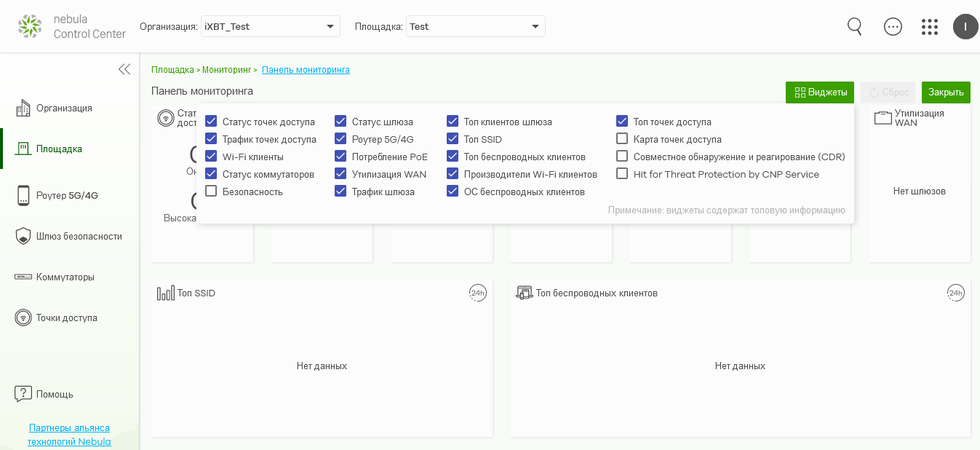The width and height of the screenshot is (980, 450).
Task: Uncheck the Wi-Fi клиенты checkbox
Action: (211, 157)
